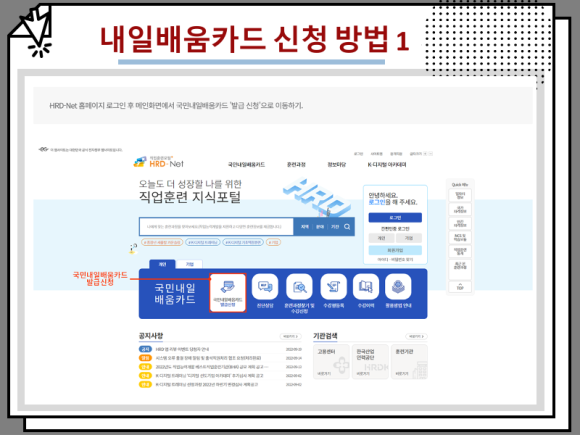This screenshot has height=435, width=580.
Task: Click 바로가기 next to 공지사항
Action: click(290, 336)
